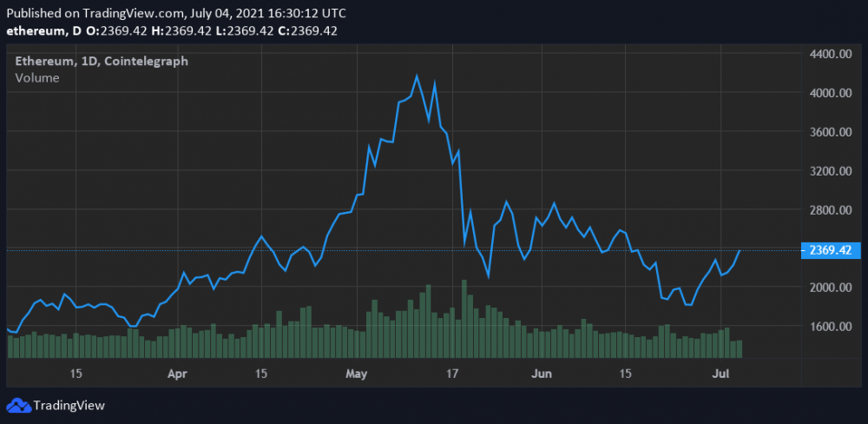Select the 3600.00 price axis label
Image resolution: width=868 pixels, height=424 pixels.
coord(831,132)
